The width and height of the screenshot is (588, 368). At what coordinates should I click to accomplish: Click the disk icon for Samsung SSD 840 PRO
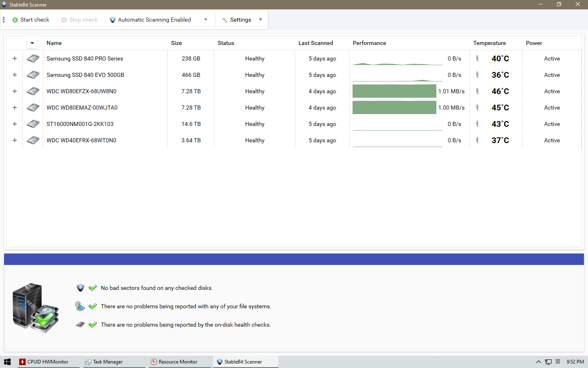click(33, 58)
